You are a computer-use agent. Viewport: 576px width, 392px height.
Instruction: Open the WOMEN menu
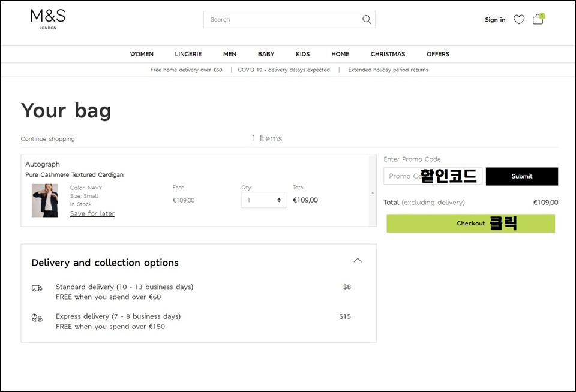coord(142,54)
